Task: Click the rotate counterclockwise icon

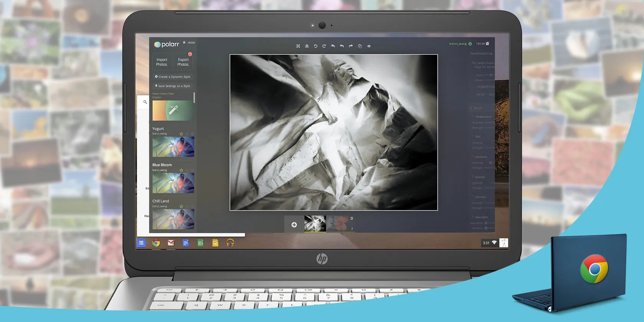Action: click(x=315, y=46)
